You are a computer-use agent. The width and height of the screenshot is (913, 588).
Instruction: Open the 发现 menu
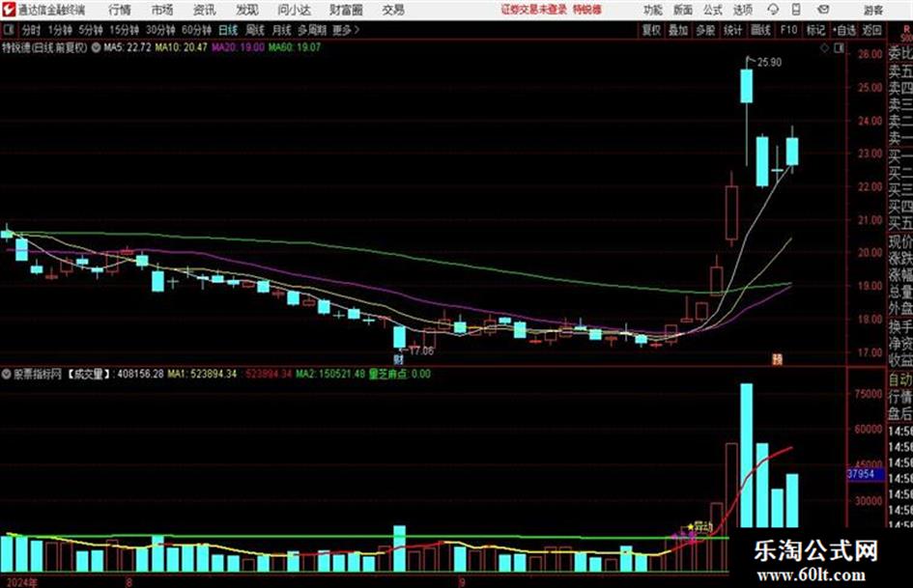[247, 10]
